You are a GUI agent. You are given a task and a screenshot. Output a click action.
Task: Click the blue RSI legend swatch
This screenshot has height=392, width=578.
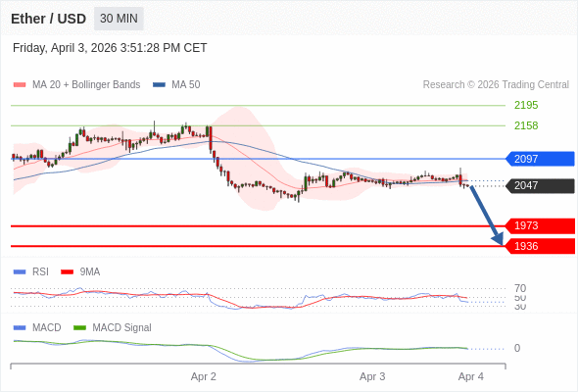coord(20,272)
